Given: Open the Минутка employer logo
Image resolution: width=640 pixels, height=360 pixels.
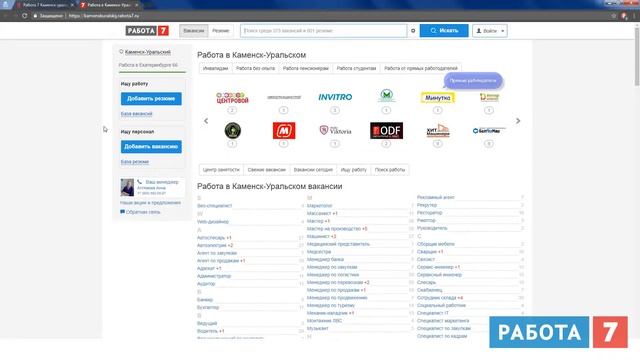Looking at the screenshot, I should pyautogui.click(x=437, y=98).
